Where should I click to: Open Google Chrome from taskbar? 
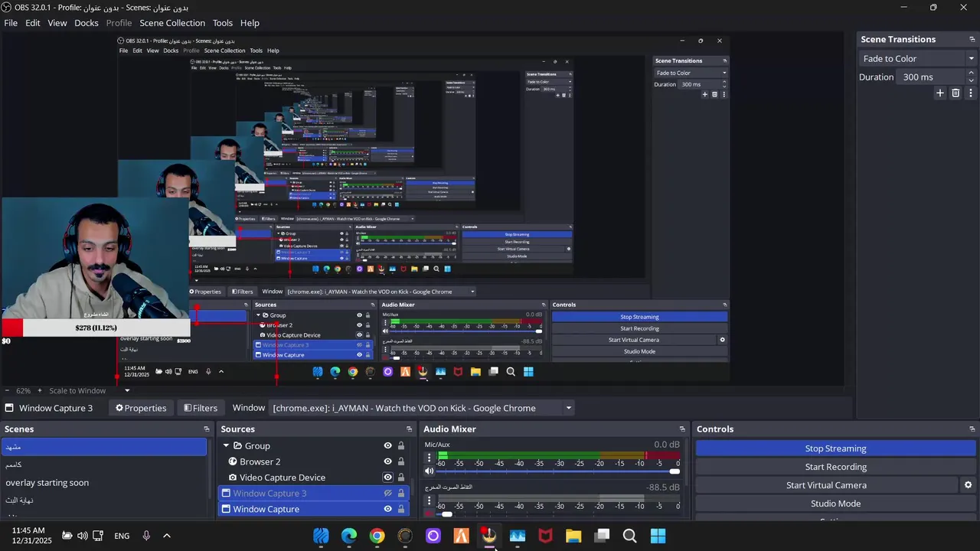(x=377, y=536)
